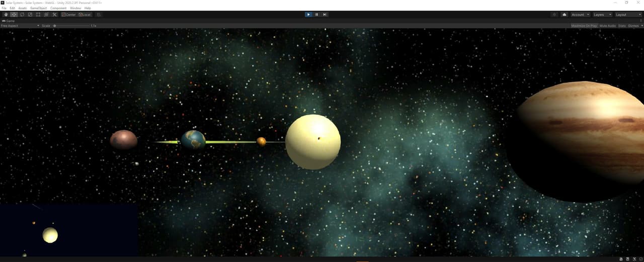
Task: Open the Window menu
Action: point(75,9)
